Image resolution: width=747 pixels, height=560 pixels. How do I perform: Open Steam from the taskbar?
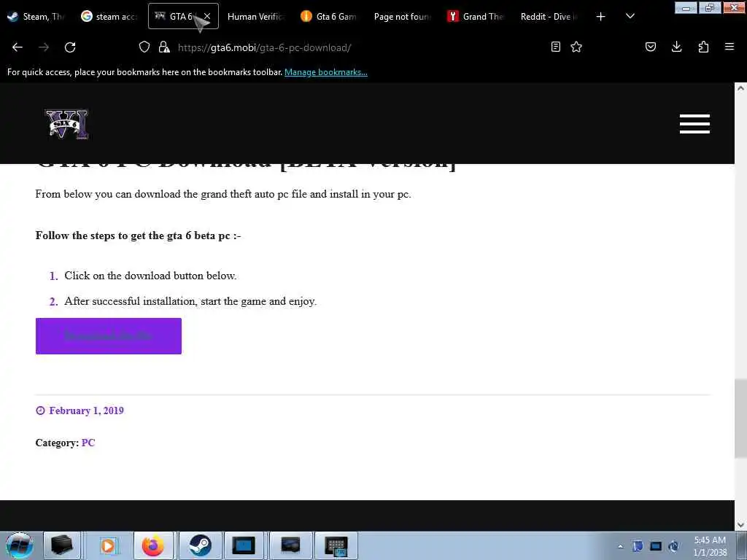(x=200, y=545)
